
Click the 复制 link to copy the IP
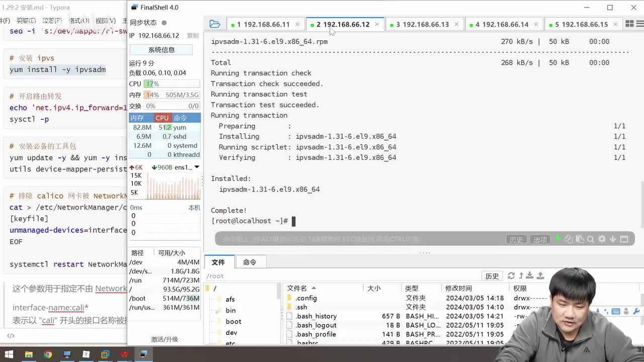[x=193, y=36]
